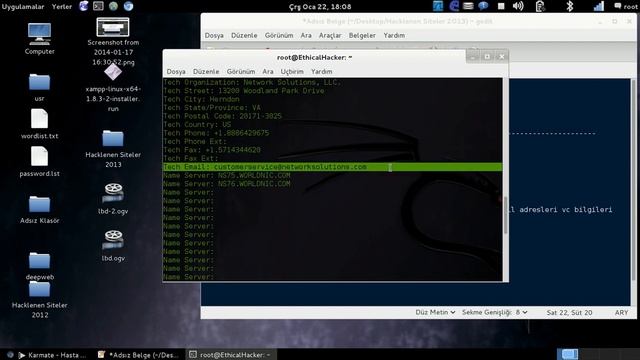Click the blue 'e' tray icon
Screen dimensions: 640x360
coord(454,6)
